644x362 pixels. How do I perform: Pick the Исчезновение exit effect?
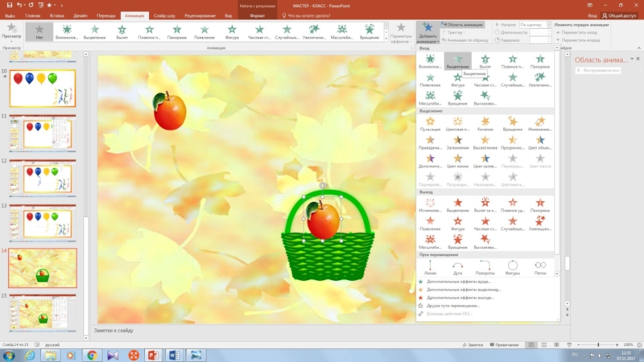430,205
